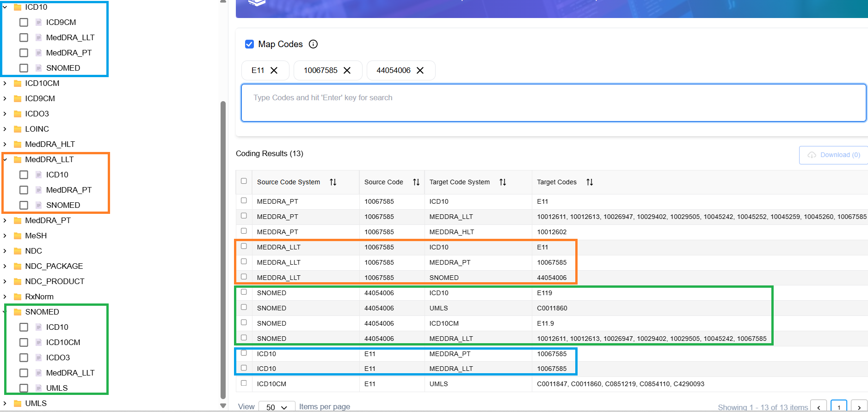Click the UMLS folder icon at tree bottom
Viewport: 868px width, 412px height.
pyautogui.click(x=18, y=403)
